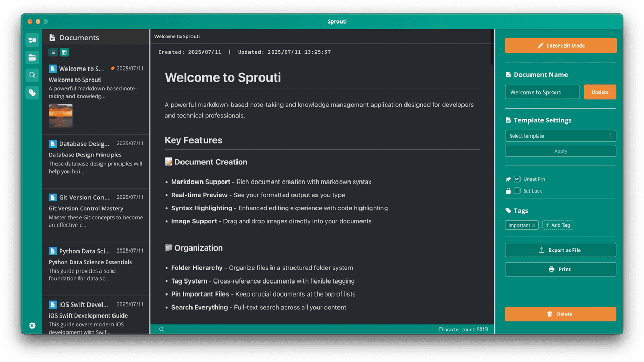Click the Updated timestamp text
The height and width of the screenshot is (362, 644).
tap(284, 52)
